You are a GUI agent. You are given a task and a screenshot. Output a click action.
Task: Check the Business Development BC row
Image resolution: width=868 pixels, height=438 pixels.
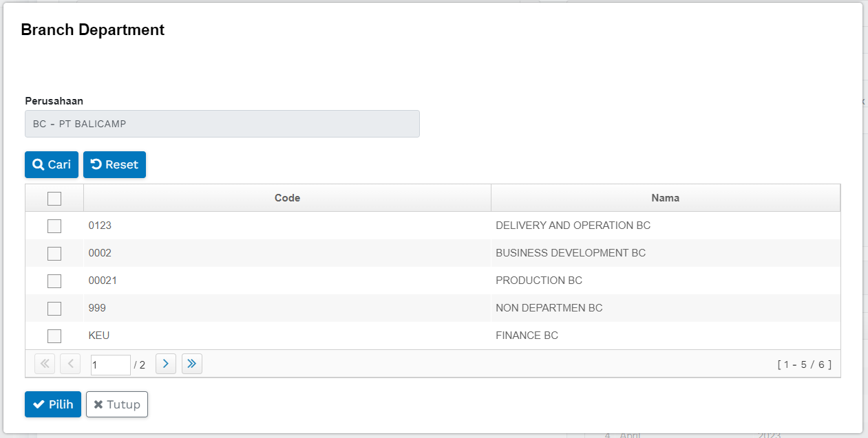(54, 254)
